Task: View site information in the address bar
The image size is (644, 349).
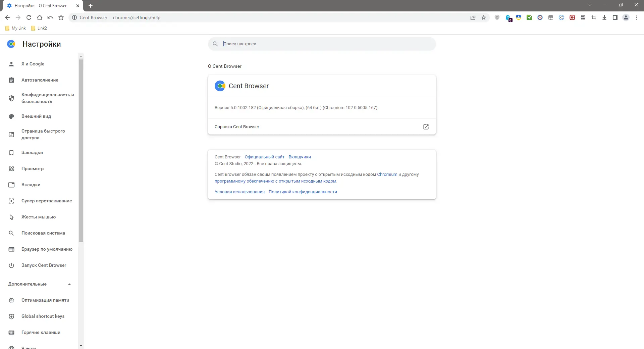Action: click(x=74, y=17)
